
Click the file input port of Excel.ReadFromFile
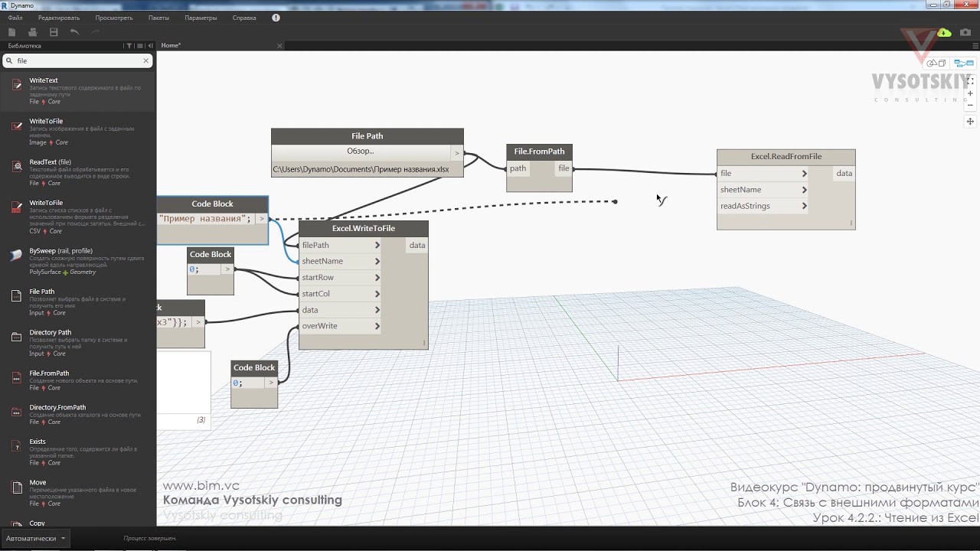(763, 174)
